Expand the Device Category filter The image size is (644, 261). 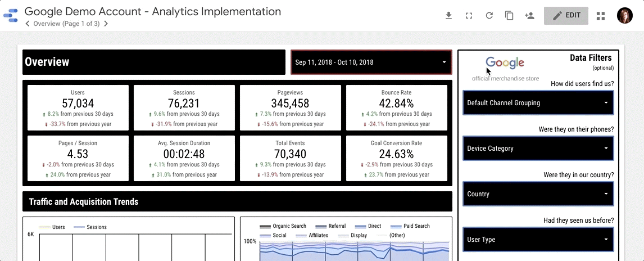pyautogui.click(x=538, y=148)
